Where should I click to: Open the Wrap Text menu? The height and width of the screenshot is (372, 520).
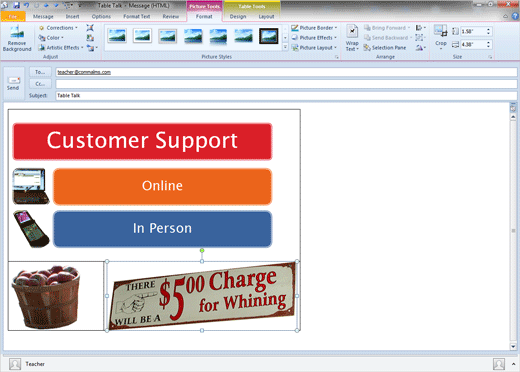[352, 38]
